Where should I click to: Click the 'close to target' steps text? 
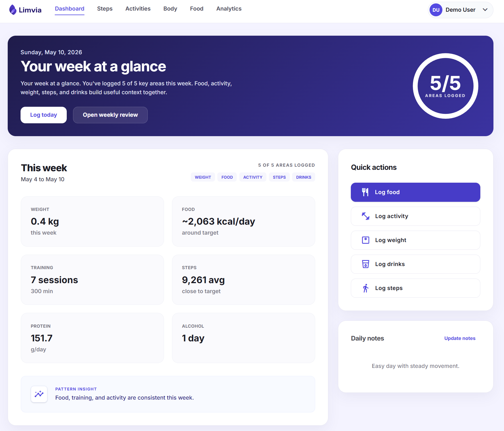tap(201, 291)
